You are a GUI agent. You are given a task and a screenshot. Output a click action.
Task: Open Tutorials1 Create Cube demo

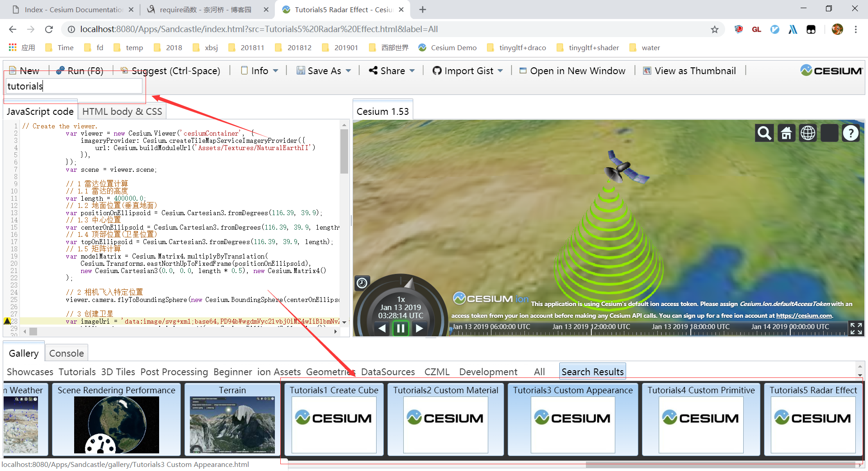[x=334, y=419]
